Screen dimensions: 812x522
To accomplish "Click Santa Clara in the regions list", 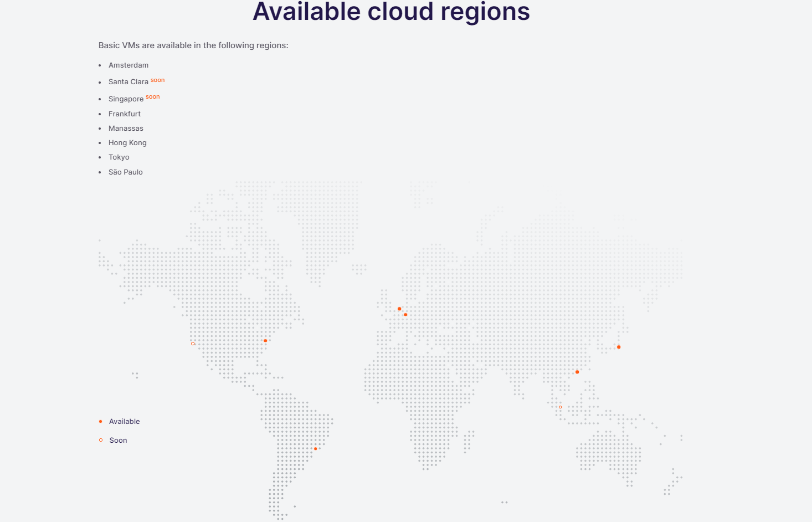I will tap(129, 82).
